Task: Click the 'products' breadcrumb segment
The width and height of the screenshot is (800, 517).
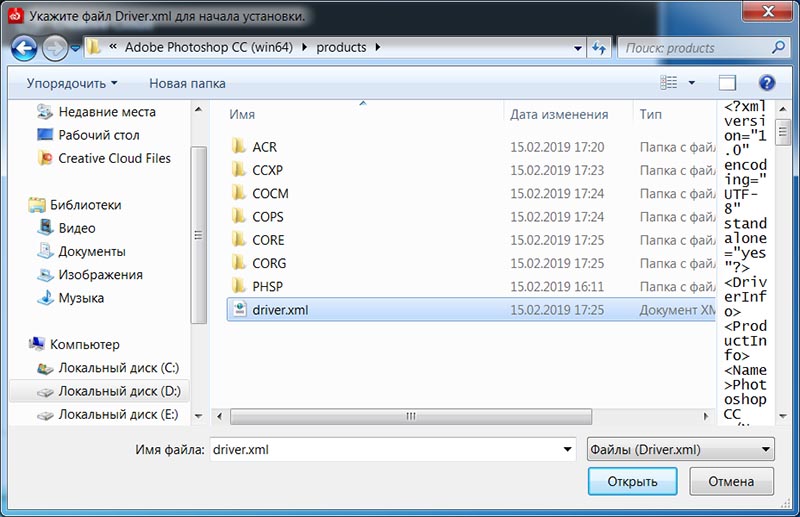Action: click(341, 47)
